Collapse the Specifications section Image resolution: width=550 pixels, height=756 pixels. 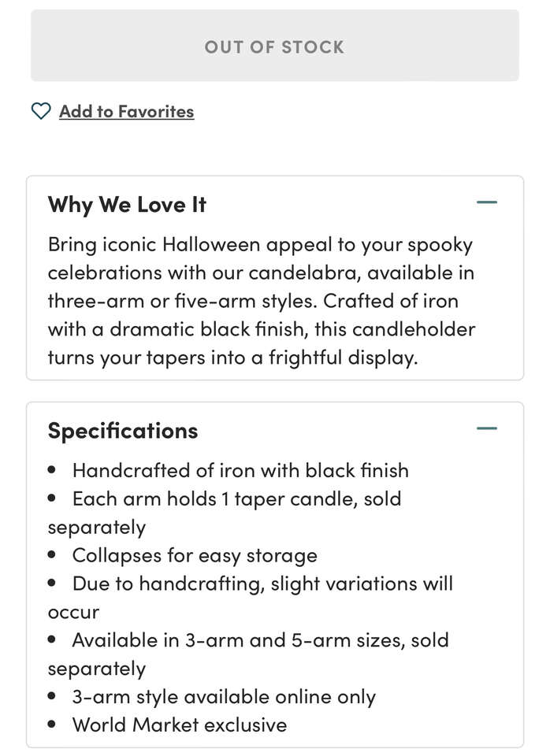click(x=487, y=428)
